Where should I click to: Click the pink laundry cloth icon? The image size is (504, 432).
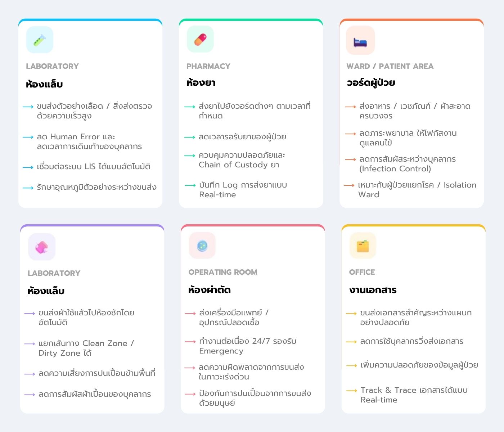(42, 247)
